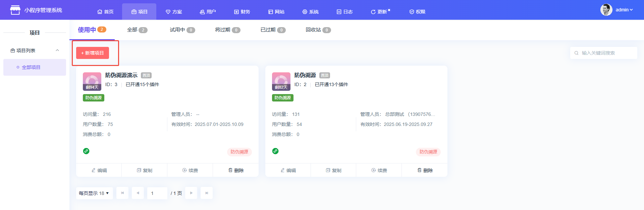Screen dimensions: 644x210
Task: Click the storefront logo icon
Action: pyautogui.click(x=15, y=10)
